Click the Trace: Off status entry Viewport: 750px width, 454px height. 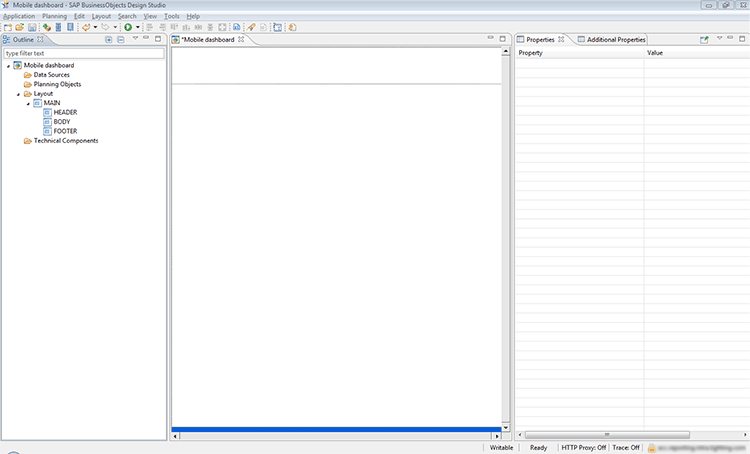coord(626,448)
